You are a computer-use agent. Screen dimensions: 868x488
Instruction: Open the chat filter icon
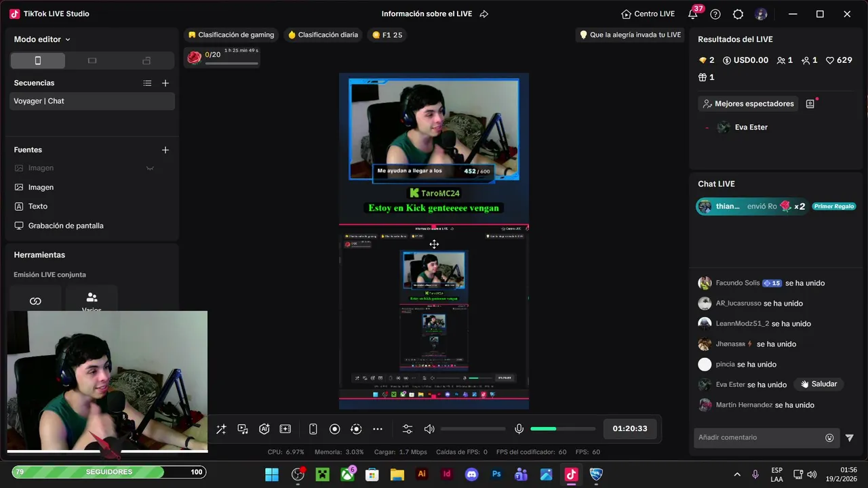(x=849, y=438)
